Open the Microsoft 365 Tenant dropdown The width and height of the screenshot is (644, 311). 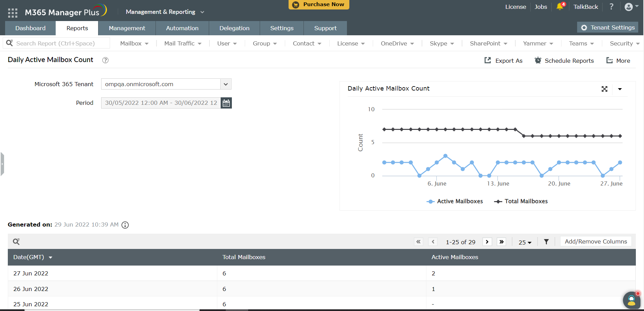tap(166, 84)
